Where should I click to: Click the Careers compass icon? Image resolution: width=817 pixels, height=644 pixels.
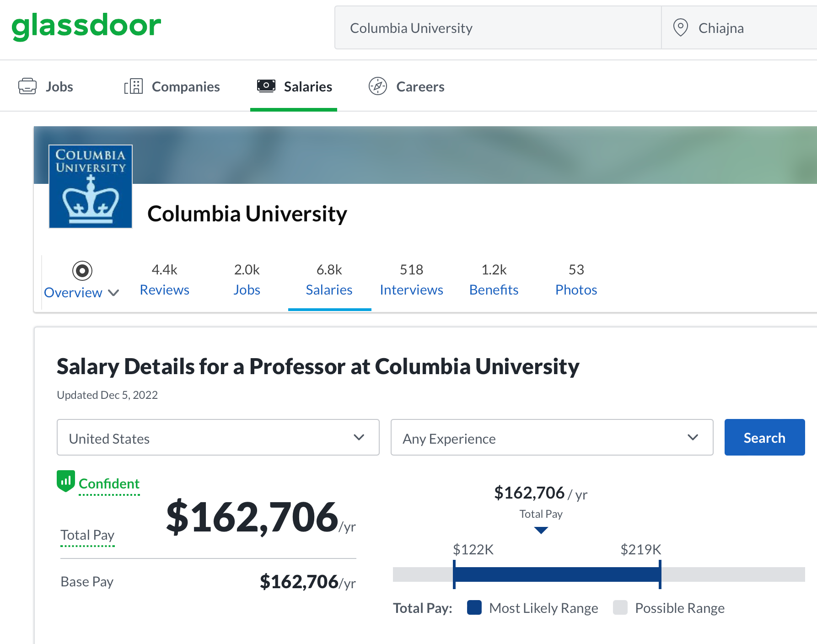[378, 86]
